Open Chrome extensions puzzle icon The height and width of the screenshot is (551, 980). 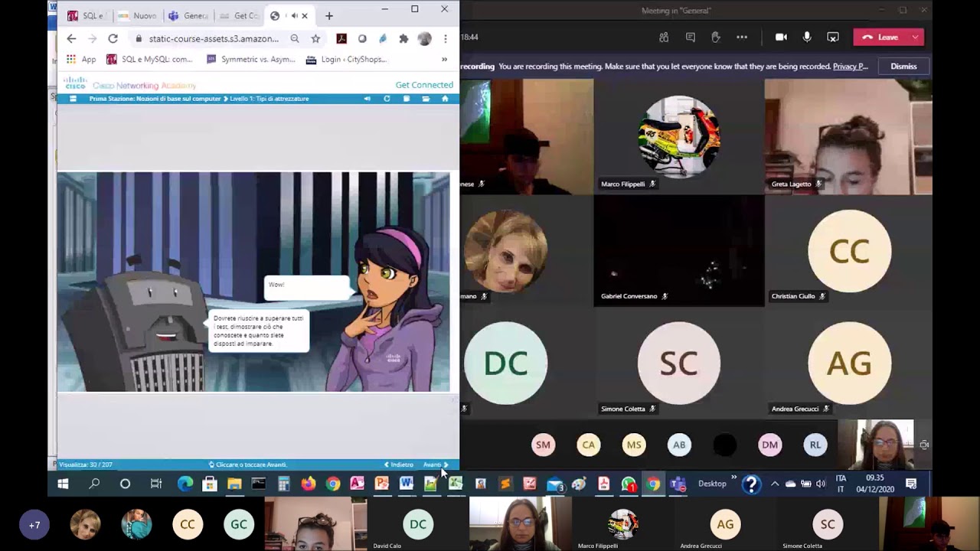[x=403, y=38]
